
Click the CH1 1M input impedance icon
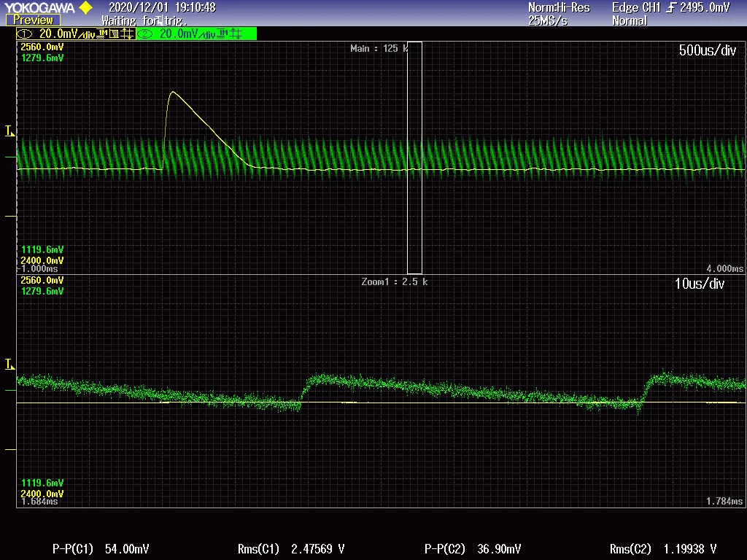[102, 34]
